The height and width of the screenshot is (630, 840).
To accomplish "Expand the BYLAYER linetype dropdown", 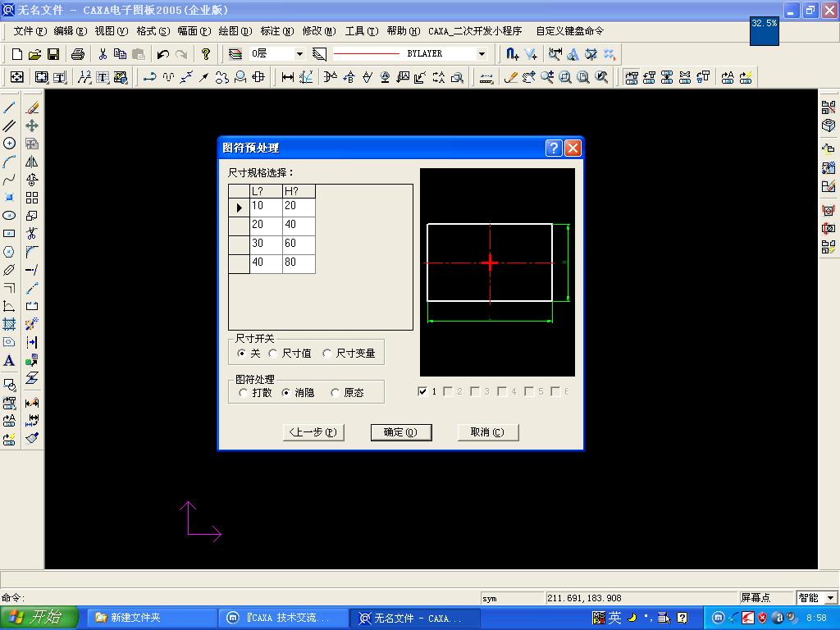I will tap(482, 53).
